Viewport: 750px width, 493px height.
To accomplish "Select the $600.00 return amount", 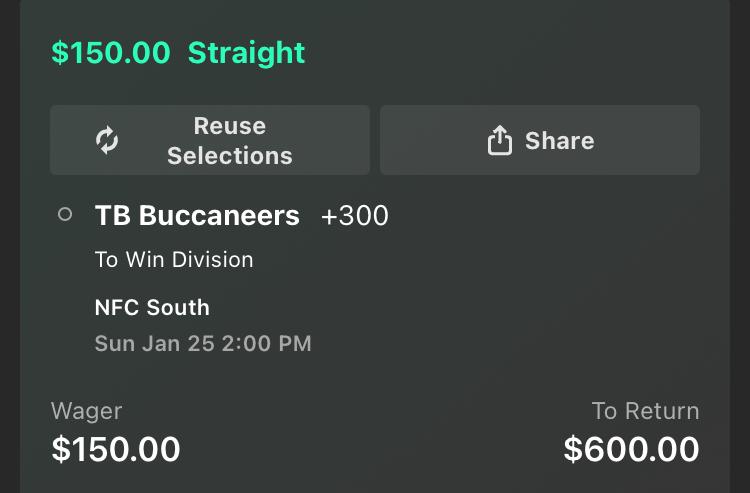I will pyautogui.click(x=631, y=449).
